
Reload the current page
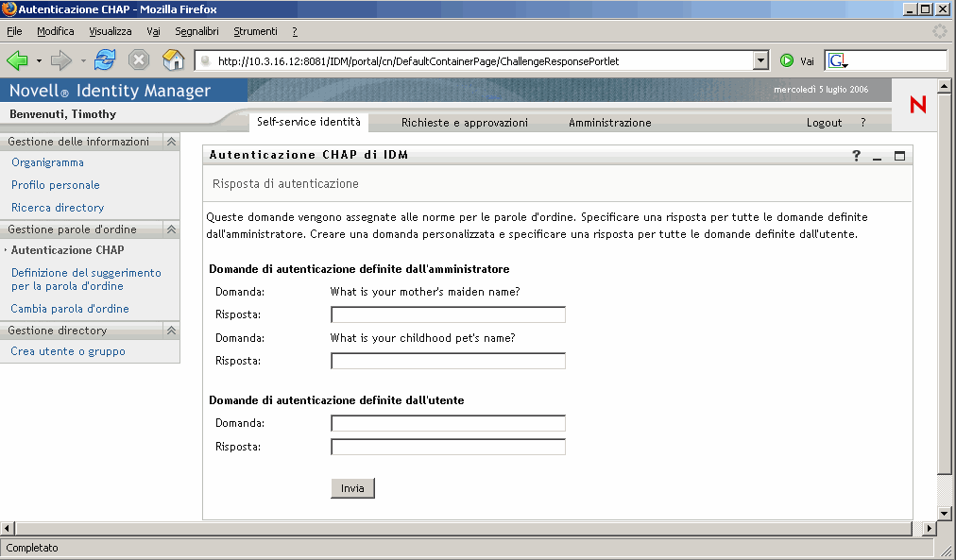pos(104,59)
